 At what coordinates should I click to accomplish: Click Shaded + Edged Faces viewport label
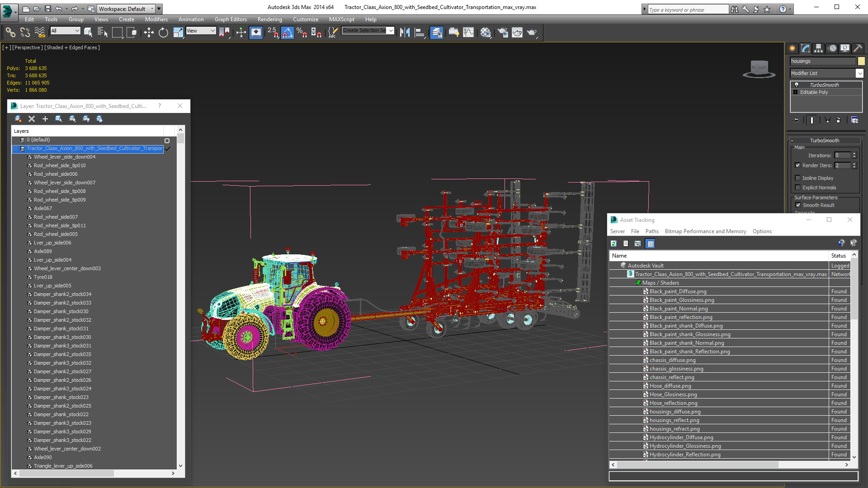(x=72, y=47)
